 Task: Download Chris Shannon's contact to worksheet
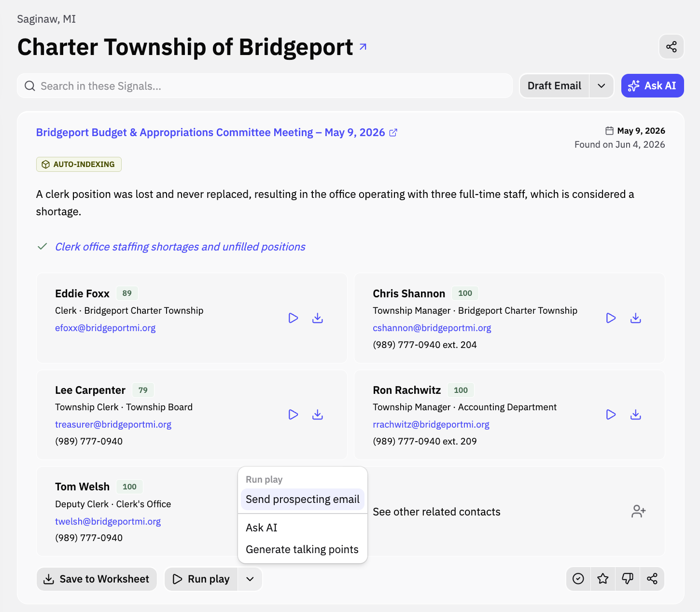click(x=635, y=318)
